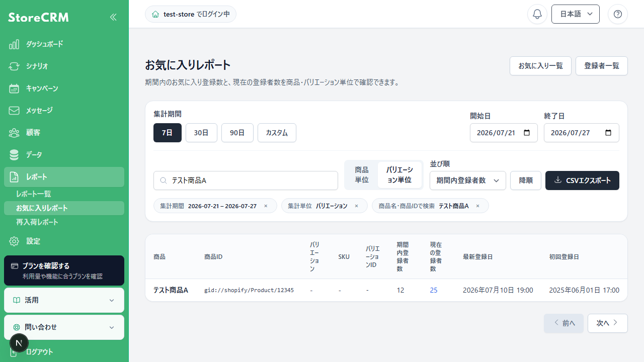The image size is (644, 362).
Task: Switch to バリエーション単位 aggregation
Action: click(399, 175)
